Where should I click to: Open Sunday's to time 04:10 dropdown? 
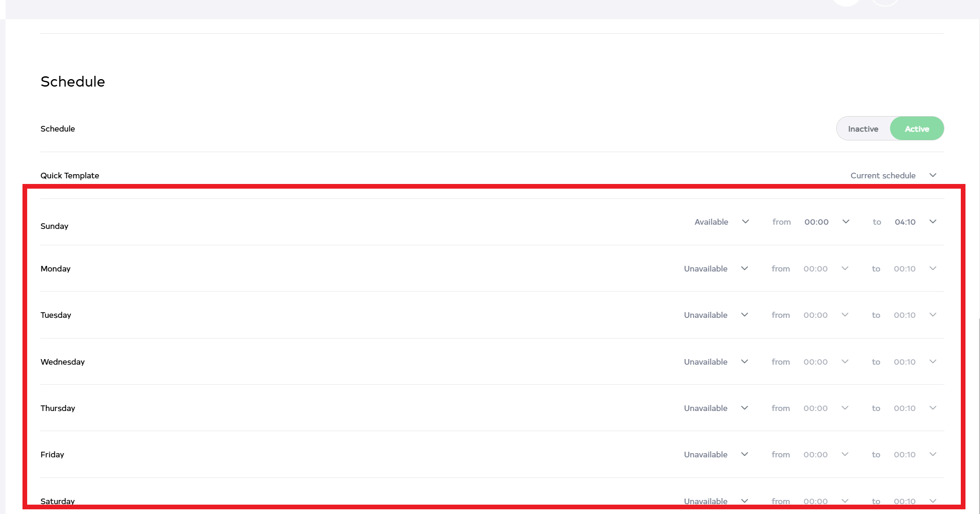click(x=914, y=222)
